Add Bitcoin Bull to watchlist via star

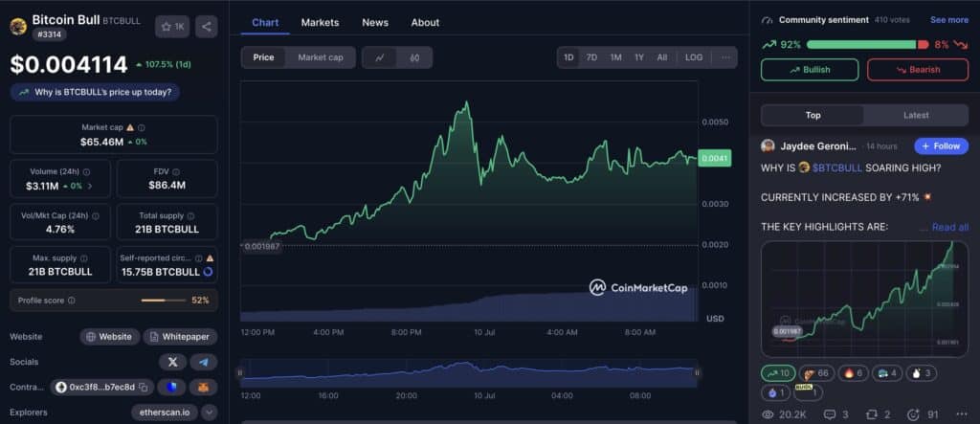(172, 27)
